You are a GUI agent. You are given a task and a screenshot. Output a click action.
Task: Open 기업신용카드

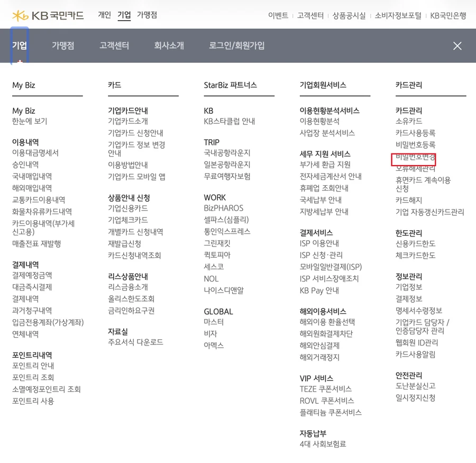coord(128,208)
